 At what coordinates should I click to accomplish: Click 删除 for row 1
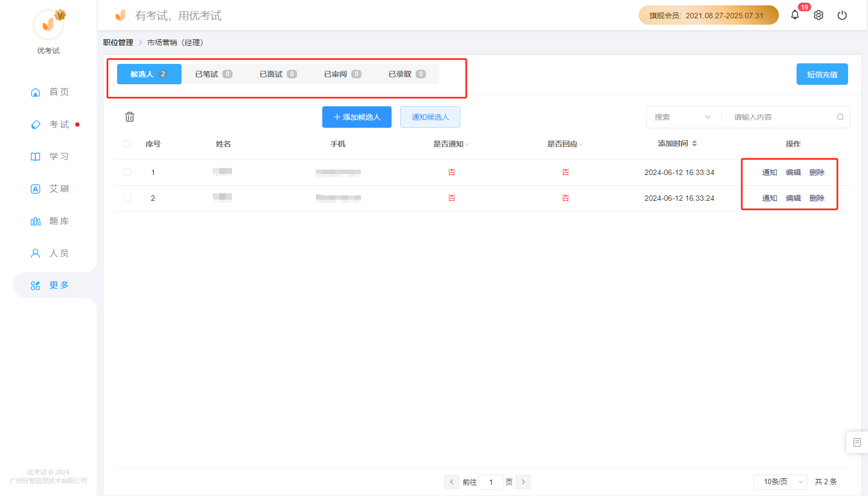click(816, 172)
